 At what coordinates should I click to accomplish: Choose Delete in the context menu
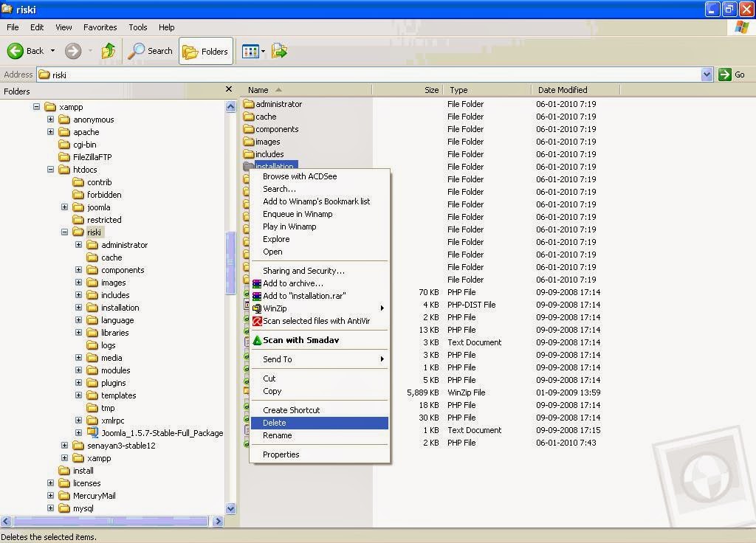coord(320,423)
